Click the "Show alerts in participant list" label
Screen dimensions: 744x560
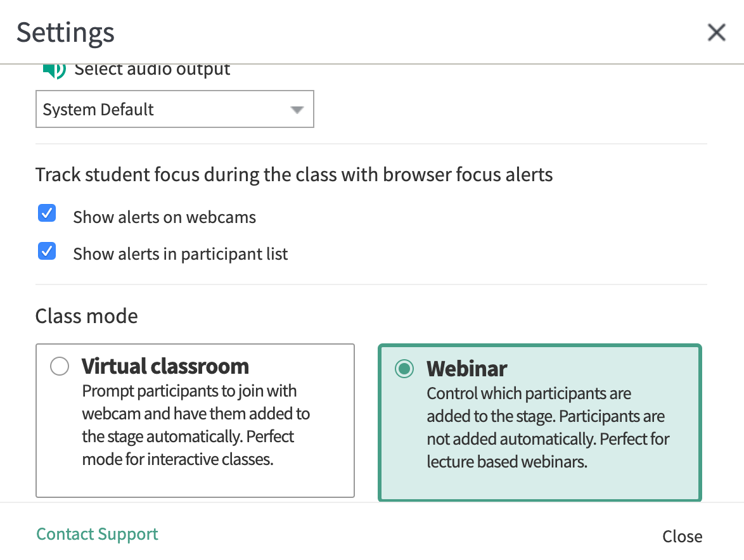(181, 254)
